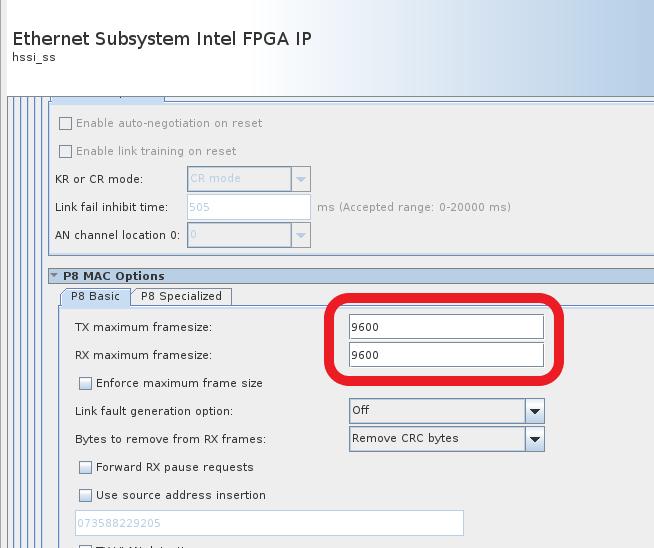This screenshot has height=548, width=654.
Task: Switch to the P8 Specialized tab
Action: pos(181,296)
